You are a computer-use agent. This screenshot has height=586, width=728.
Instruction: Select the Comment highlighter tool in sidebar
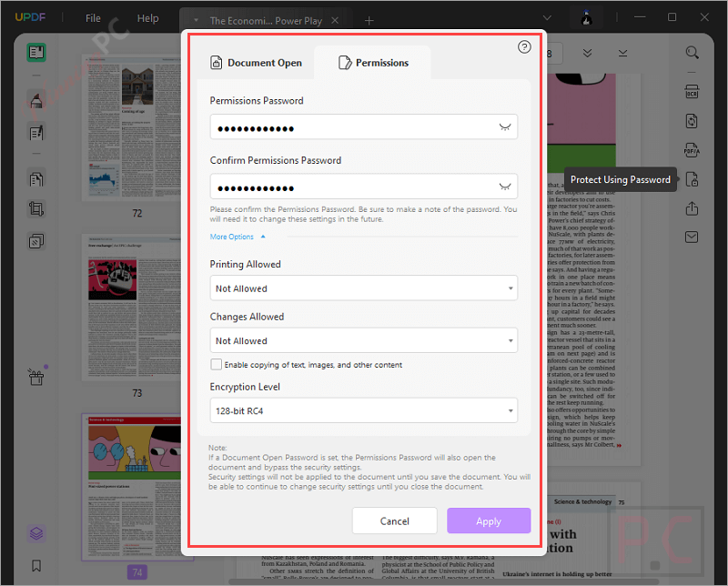(36, 100)
